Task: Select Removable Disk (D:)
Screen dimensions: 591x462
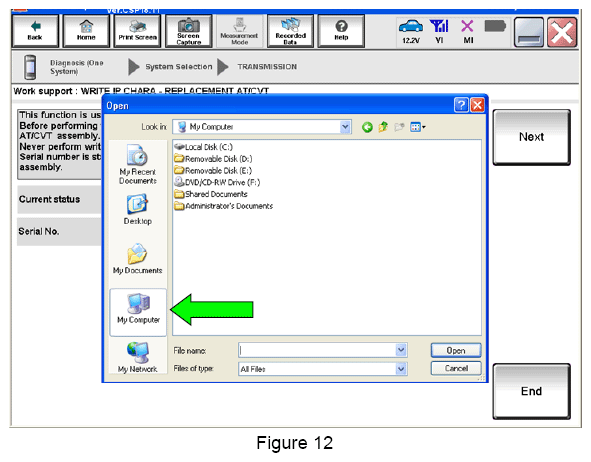Action: (x=213, y=159)
